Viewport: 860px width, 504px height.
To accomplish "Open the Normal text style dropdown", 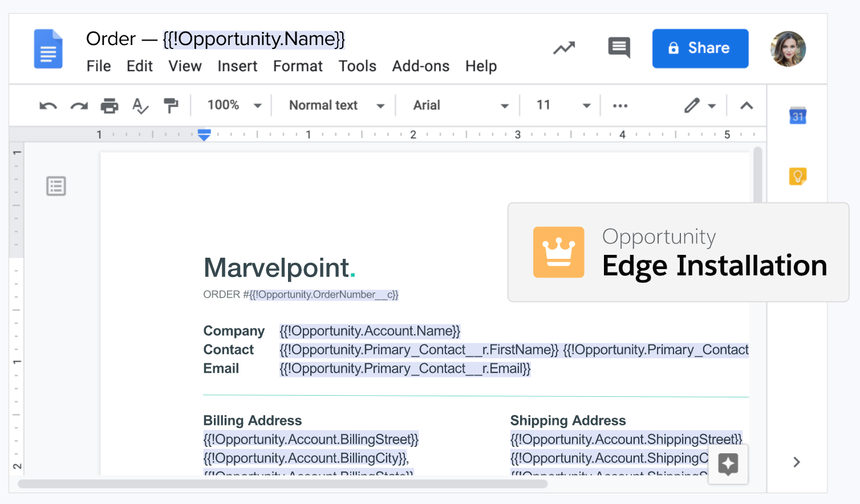I will 337,105.
